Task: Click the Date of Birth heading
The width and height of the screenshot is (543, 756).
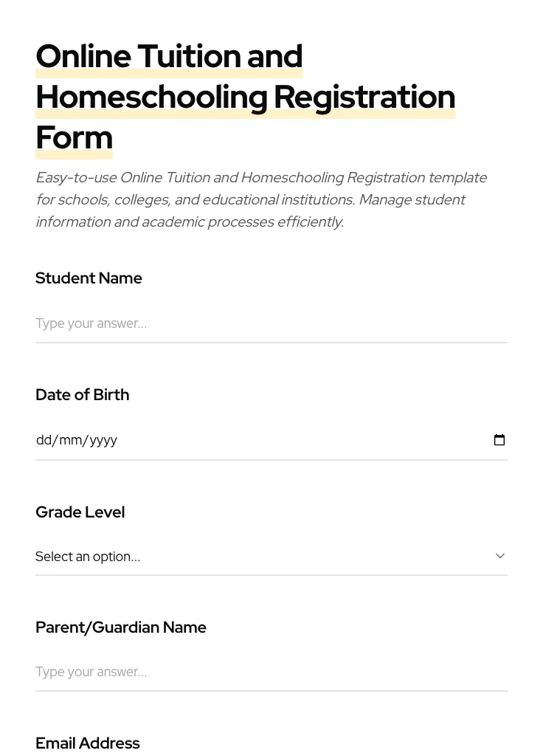Action: (x=82, y=394)
